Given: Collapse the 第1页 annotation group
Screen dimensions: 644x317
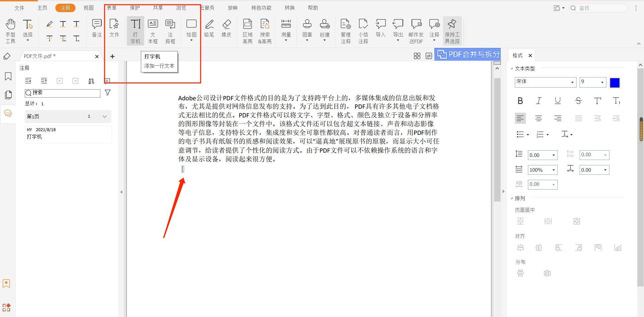Looking at the screenshot, I should pos(104,116).
